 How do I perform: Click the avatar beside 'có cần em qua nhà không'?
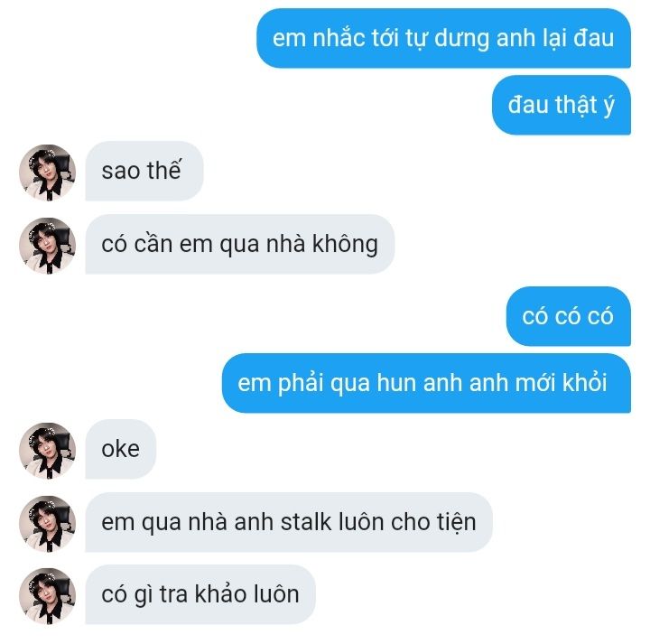click(x=48, y=246)
